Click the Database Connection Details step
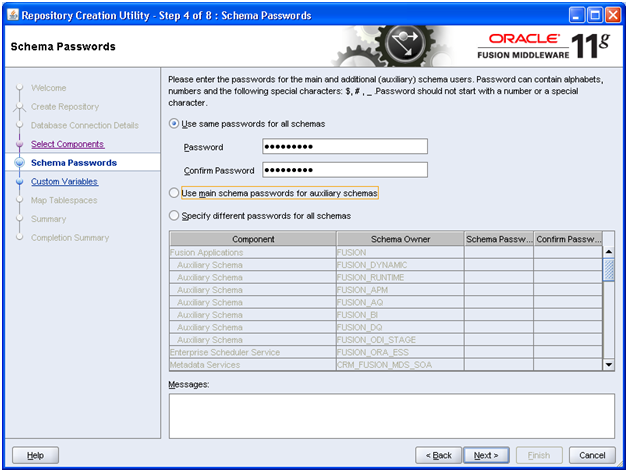Screen dimensions: 628x472 [x=85, y=125]
